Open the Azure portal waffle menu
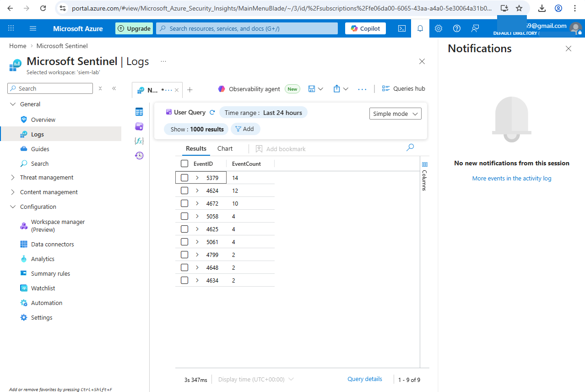 coord(11,28)
